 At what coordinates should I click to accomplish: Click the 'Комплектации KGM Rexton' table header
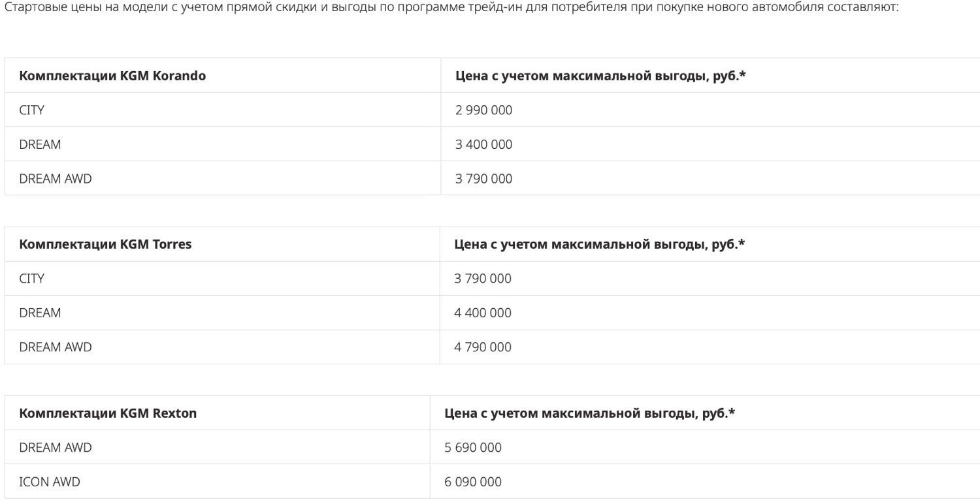108,413
